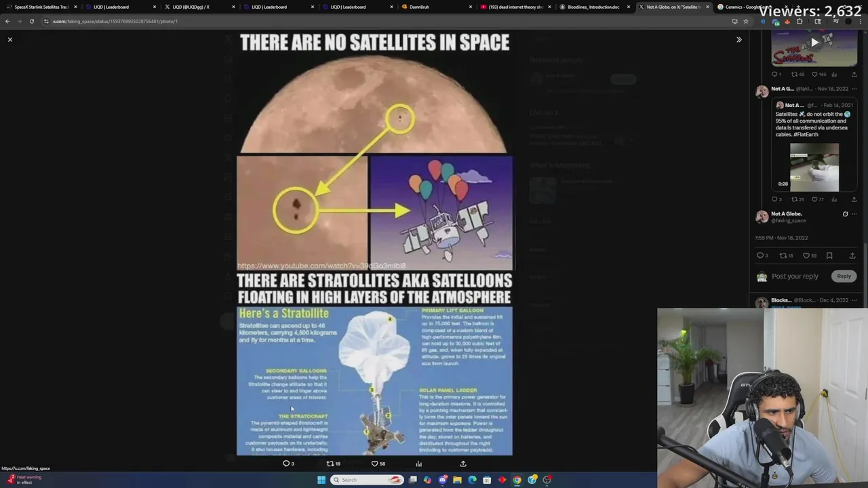Repost the main tweet with 18 reposts

783,256
